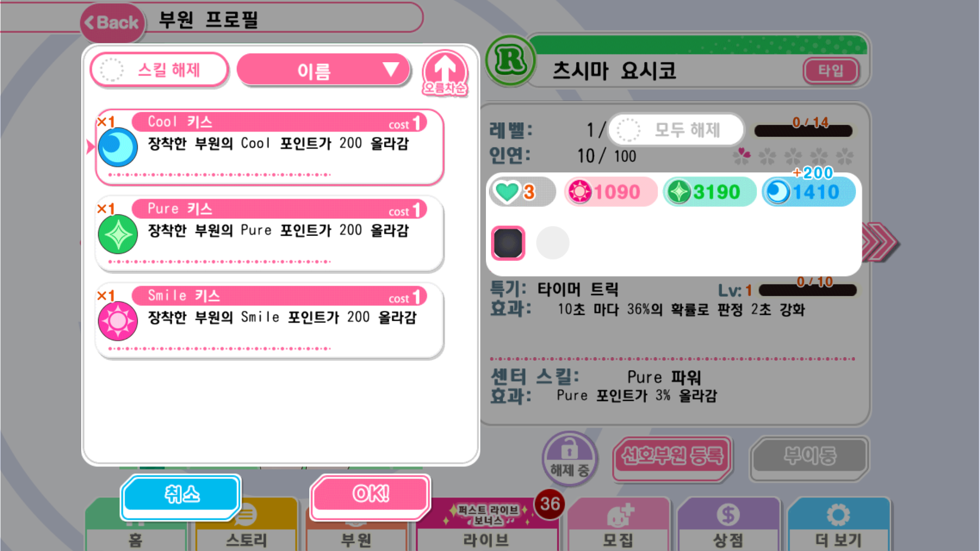Image resolution: width=980 pixels, height=551 pixels.
Task: Click the blue Cool kiss skill icon
Action: 118,147
